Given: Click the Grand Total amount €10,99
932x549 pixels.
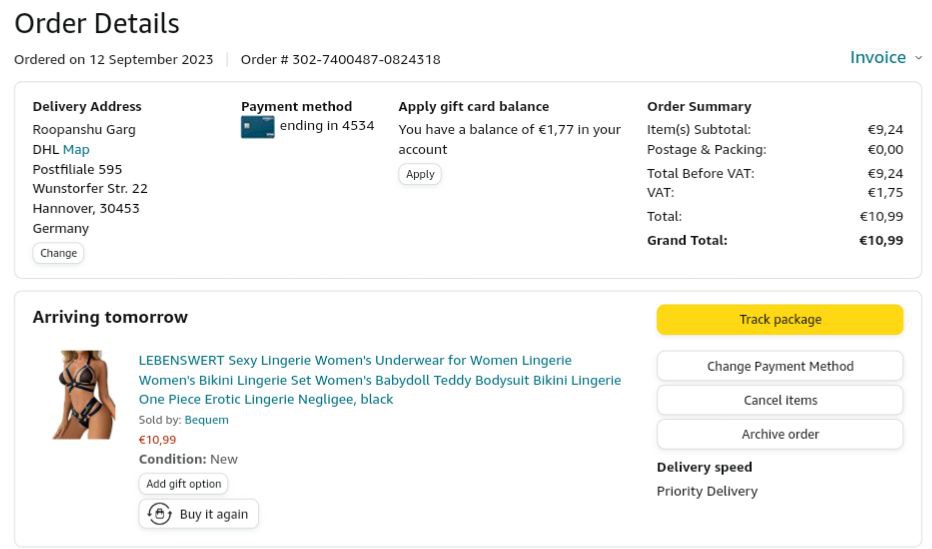Looking at the screenshot, I should click(880, 240).
